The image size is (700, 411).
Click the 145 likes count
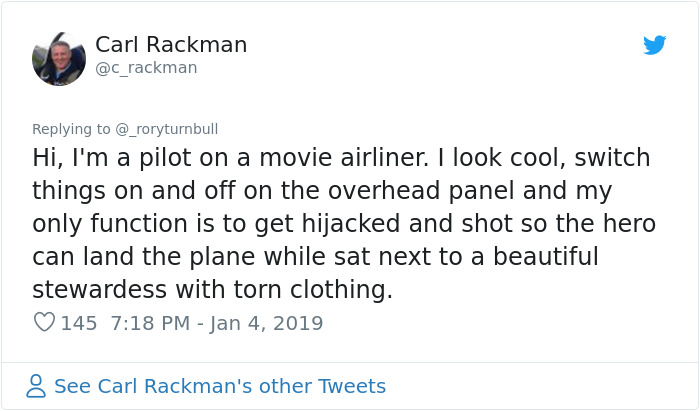(79, 323)
